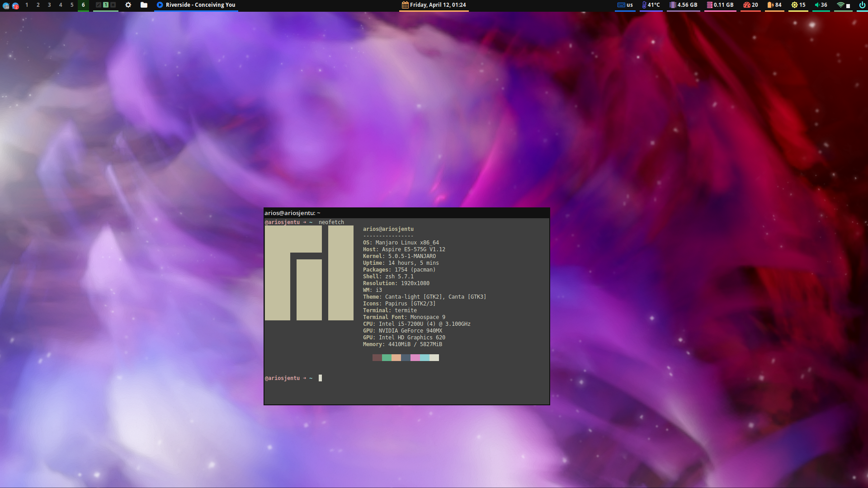Click the cyan color block in neofetch palette
The image size is (868, 488).
425,357
